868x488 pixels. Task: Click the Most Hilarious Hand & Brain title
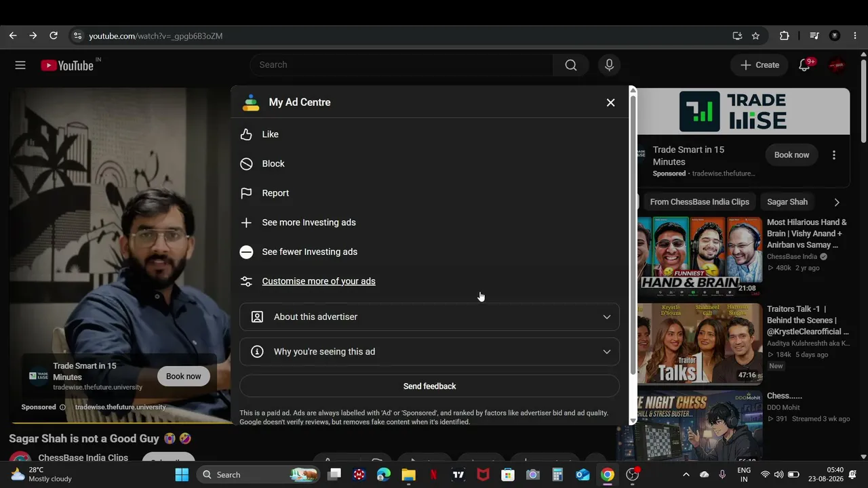(807, 234)
